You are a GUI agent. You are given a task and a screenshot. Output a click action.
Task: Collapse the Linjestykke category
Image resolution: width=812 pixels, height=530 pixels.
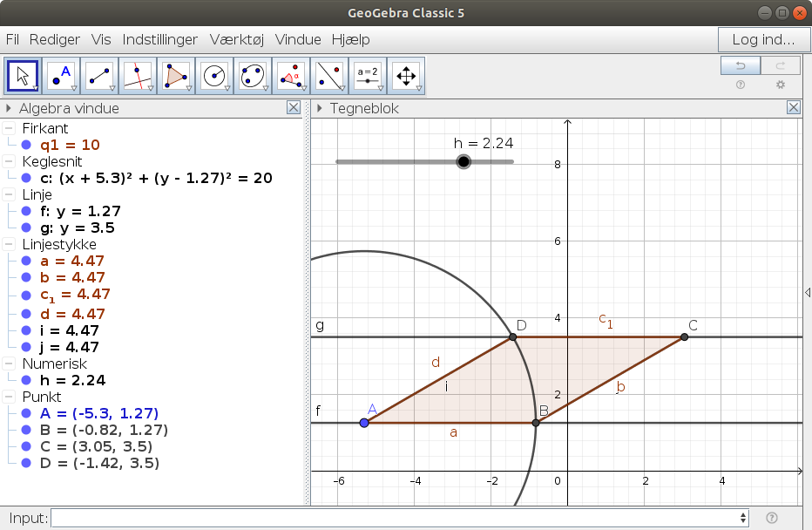[x=9, y=245]
